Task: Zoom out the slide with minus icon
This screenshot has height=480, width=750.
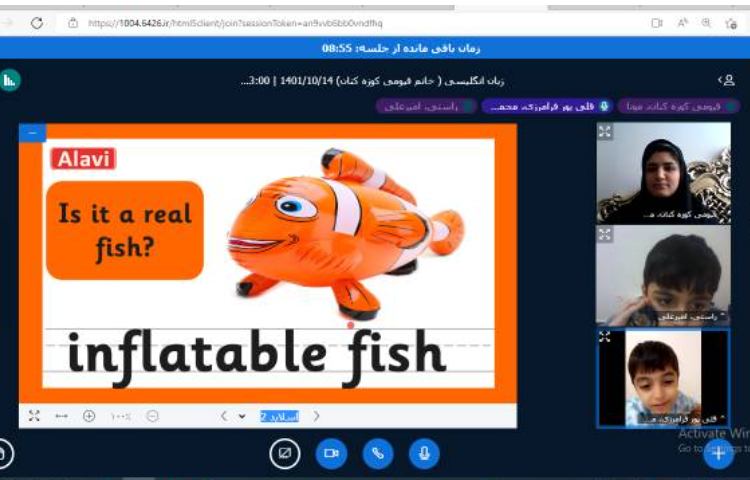Action: (153, 416)
